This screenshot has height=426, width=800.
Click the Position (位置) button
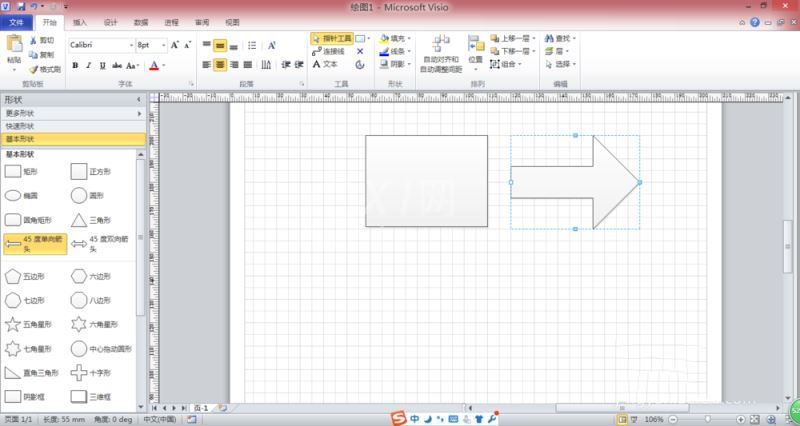(x=476, y=52)
